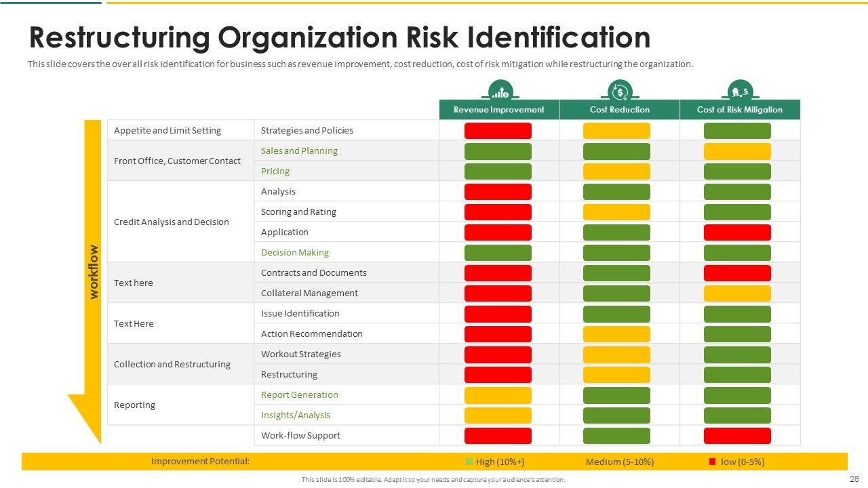Click the Cost Reduction dollar cycle icon

[x=620, y=91]
